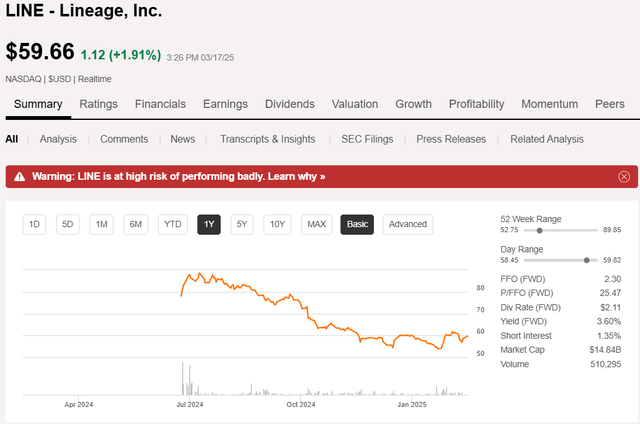Click the Day Range slider marker
Screen dimensions: 640x424
pyautogui.click(x=586, y=261)
